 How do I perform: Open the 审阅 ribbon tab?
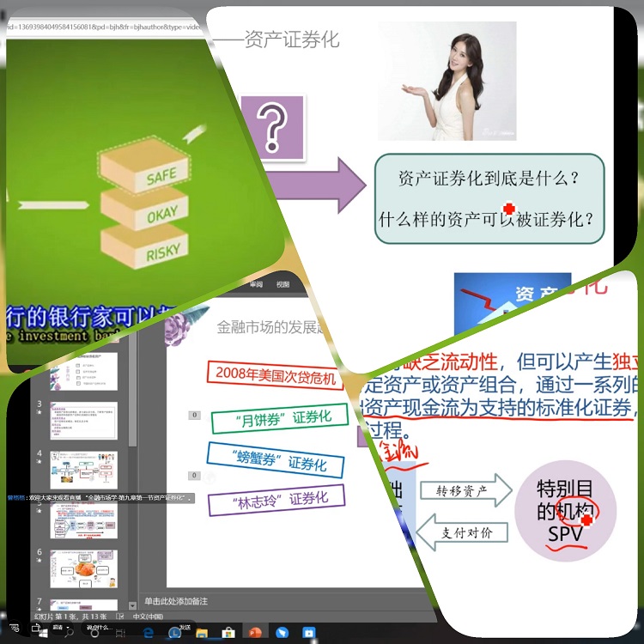(256, 283)
